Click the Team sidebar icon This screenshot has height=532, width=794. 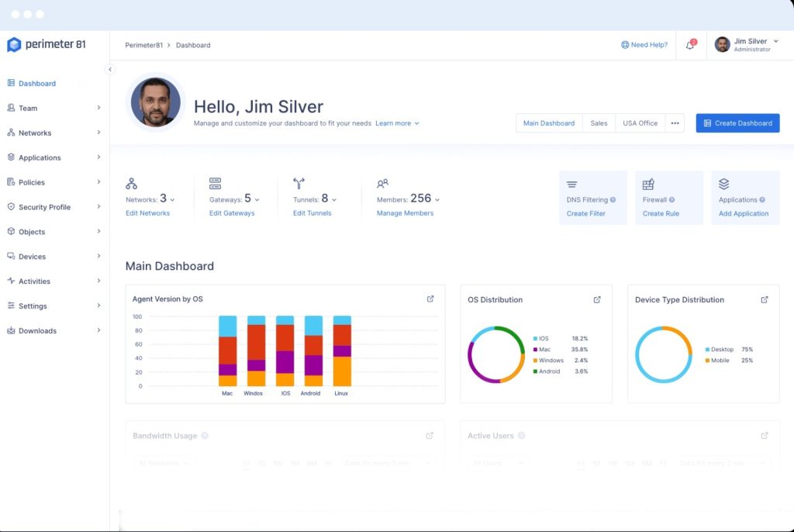click(11, 108)
